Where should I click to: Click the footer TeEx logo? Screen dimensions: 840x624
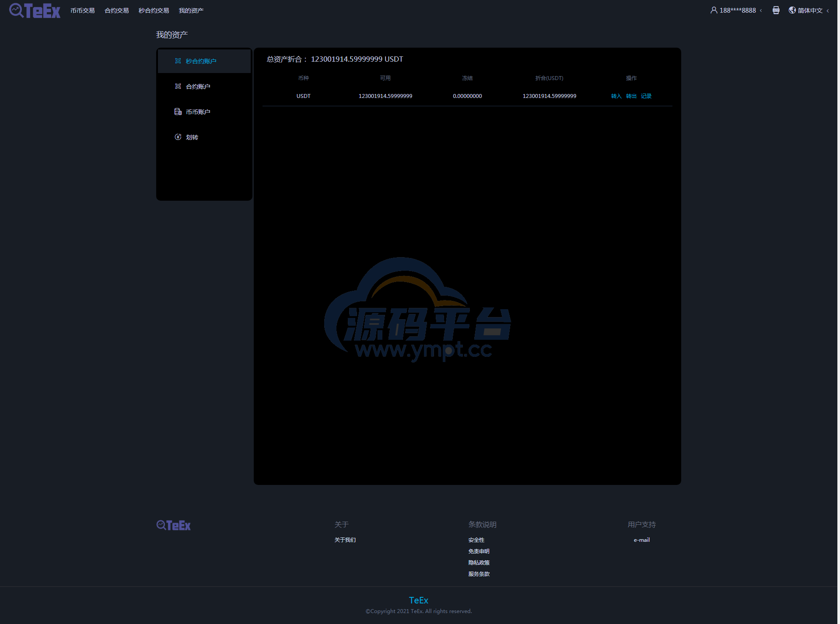click(174, 525)
